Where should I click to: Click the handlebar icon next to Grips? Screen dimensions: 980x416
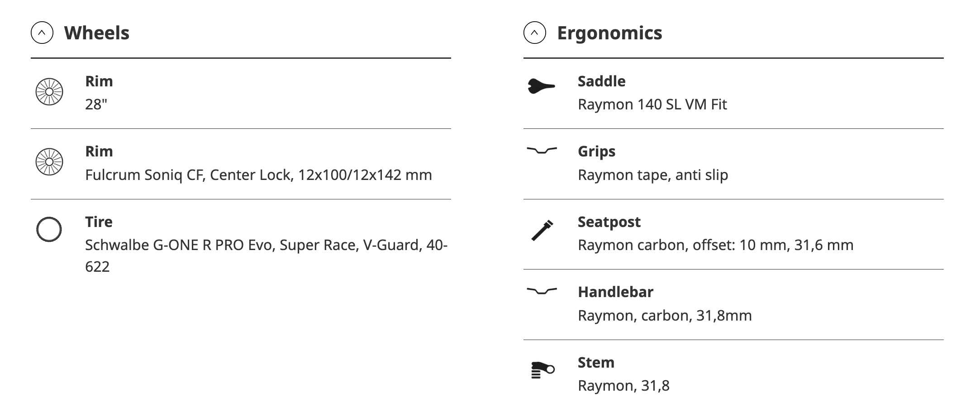[x=542, y=150]
